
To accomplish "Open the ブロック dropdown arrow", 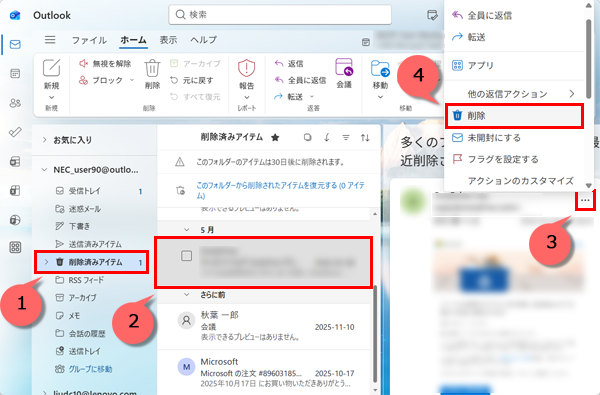I will [132, 80].
